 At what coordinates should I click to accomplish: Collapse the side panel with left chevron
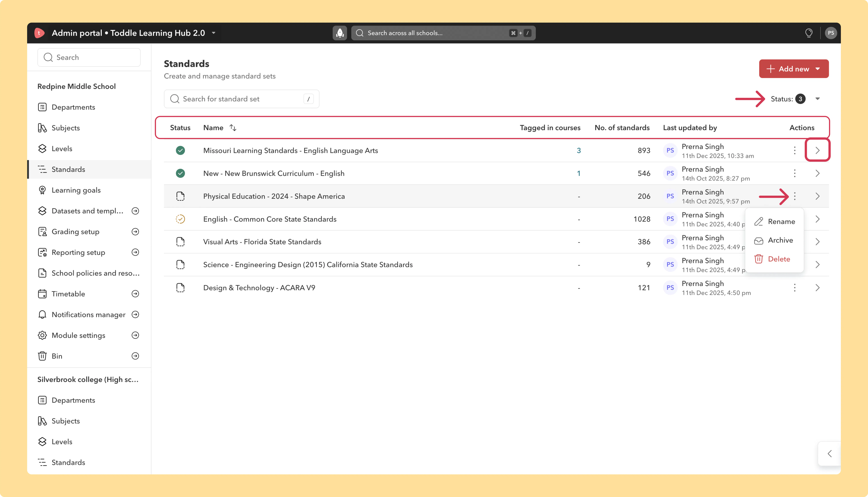coord(829,454)
